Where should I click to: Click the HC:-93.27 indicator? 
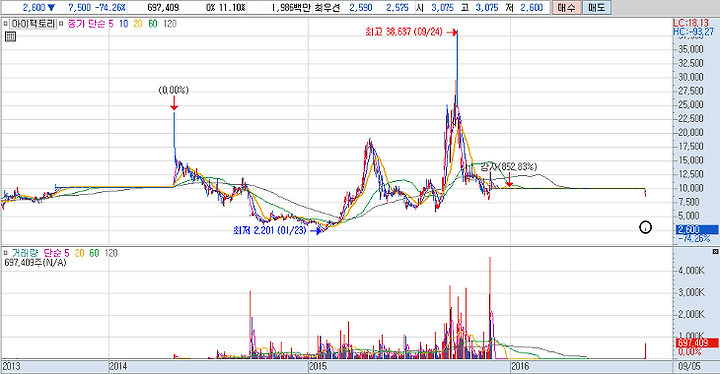(x=693, y=31)
